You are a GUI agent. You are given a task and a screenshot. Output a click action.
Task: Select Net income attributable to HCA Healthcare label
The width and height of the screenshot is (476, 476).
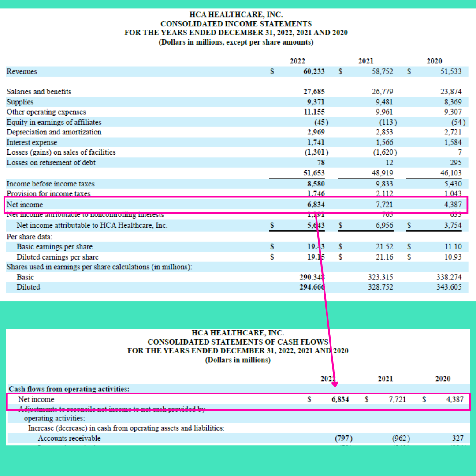click(x=92, y=226)
